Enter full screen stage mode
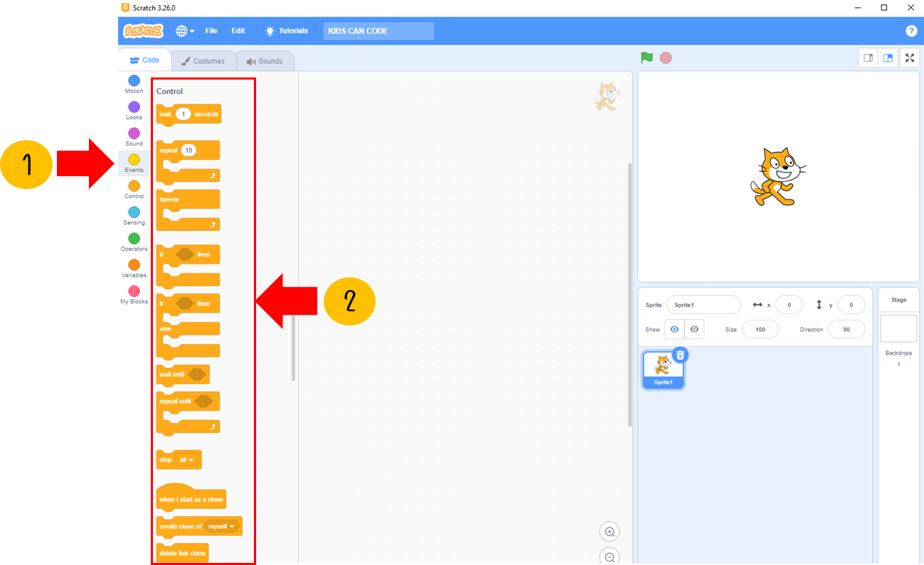 pos(909,58)
